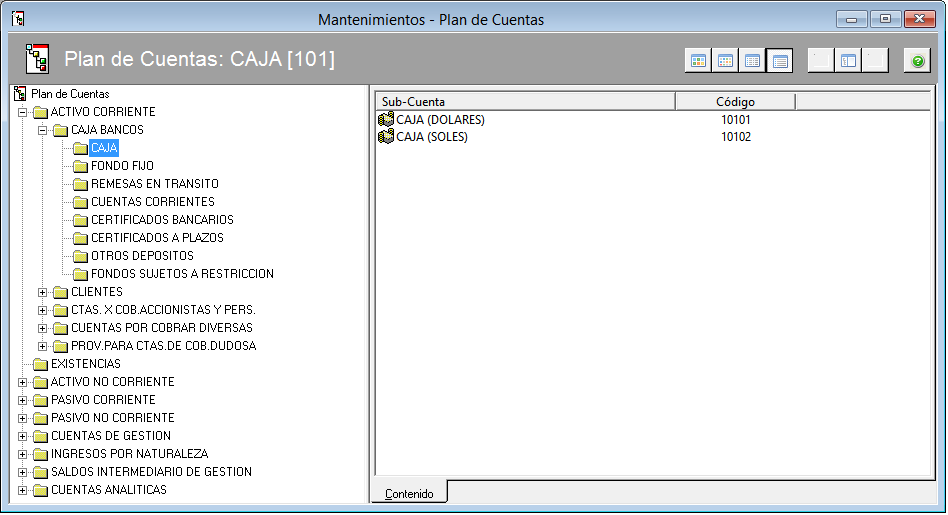The height and width of the screenshot is (515, 948).
Task: Select EXISTENCIAS in the account tree
Action: (x=85, y=364)
